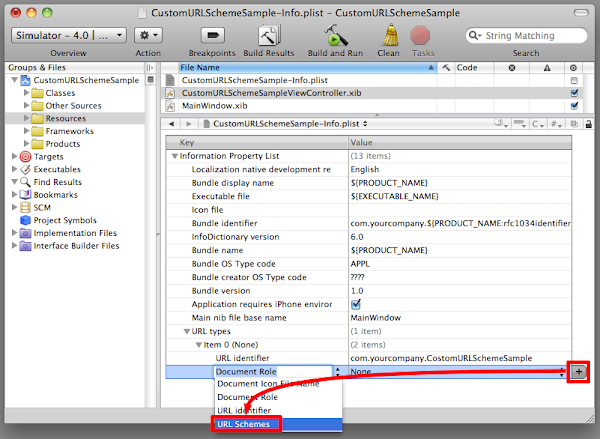Click the key field stepper arrows
Viewport: 600px width, 439px height.
338,372
